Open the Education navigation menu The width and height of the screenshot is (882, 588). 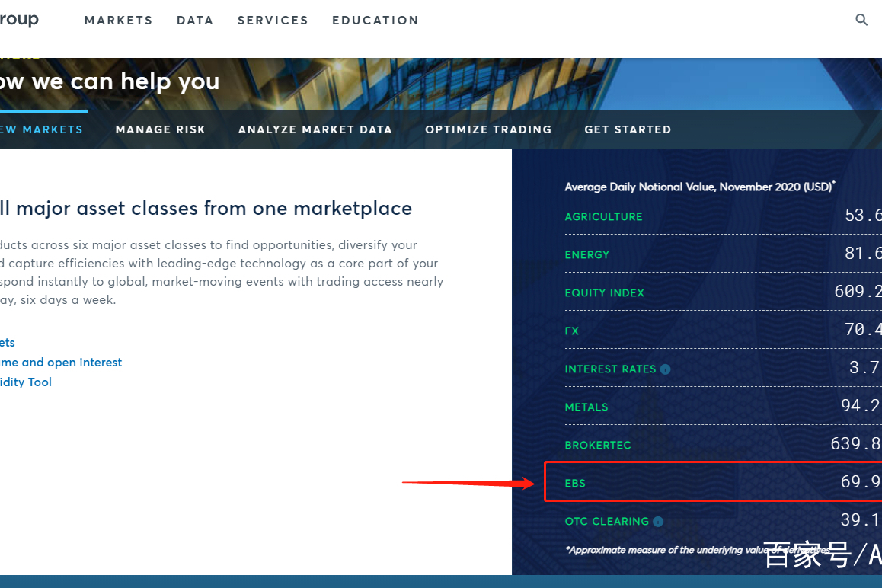[375, 21]
